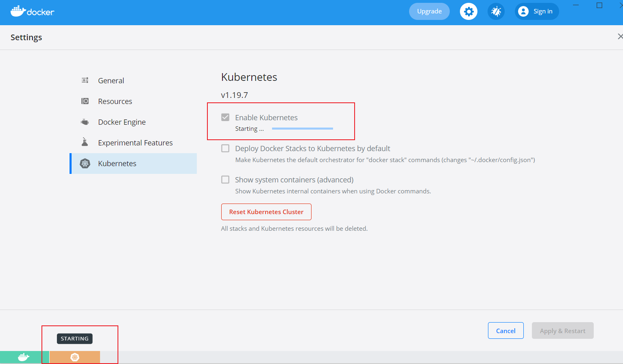The height and width of the screenshot is (364, 623).
Task: Click the user avatar icon beside Sign in
Action: [523, 11]
